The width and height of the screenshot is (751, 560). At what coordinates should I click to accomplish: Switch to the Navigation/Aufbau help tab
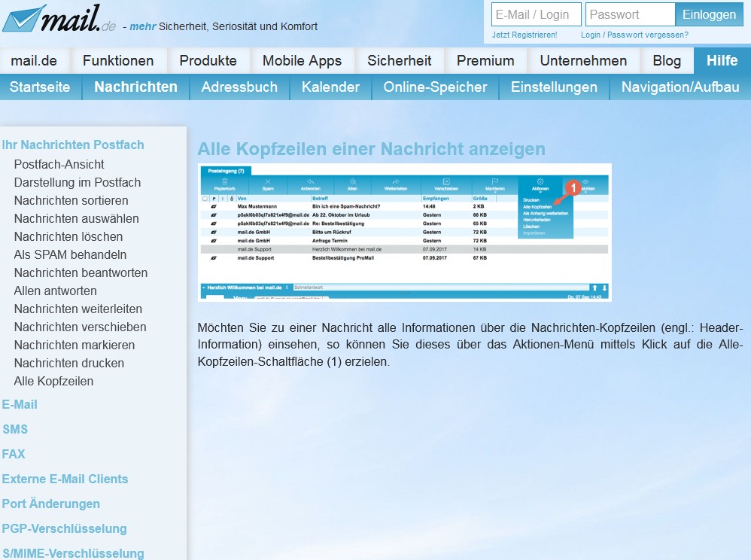coord(680,87)
